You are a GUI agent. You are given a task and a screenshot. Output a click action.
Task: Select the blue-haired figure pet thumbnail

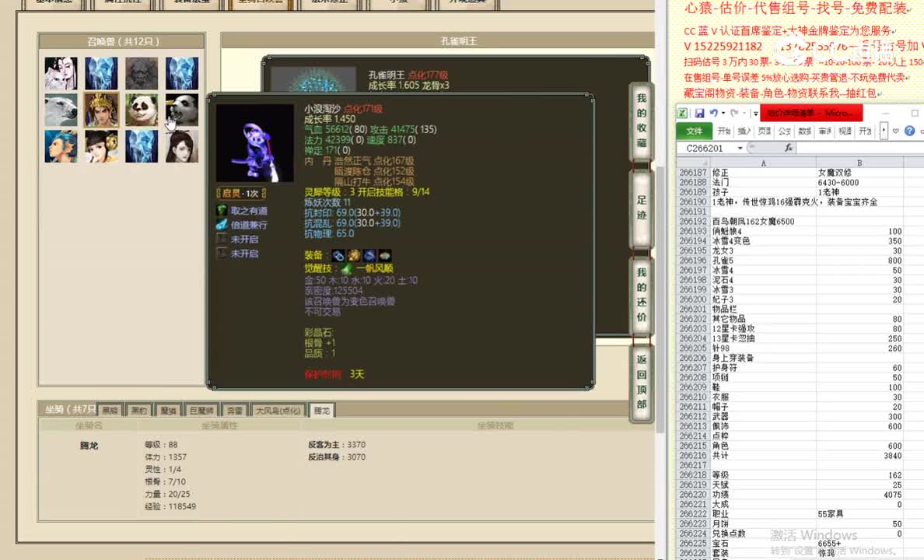pyautogui.click(x=61, y=146)
